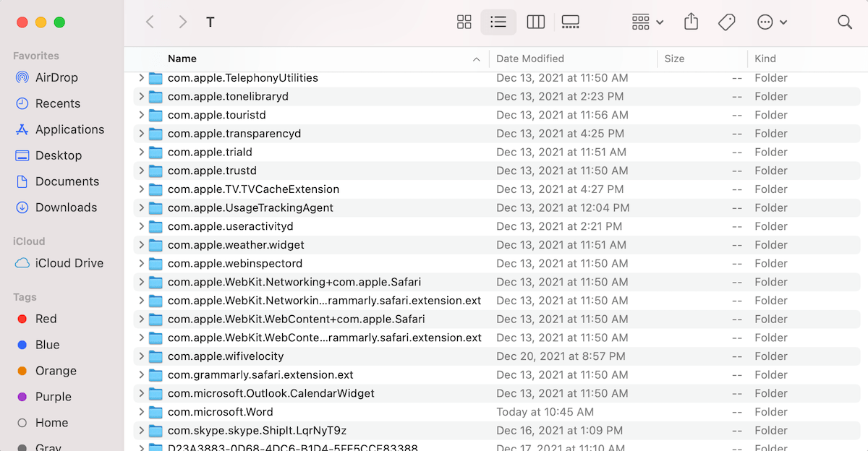
Task: Select the com.apple.weather.widget folder name
Action: [236, 244]
